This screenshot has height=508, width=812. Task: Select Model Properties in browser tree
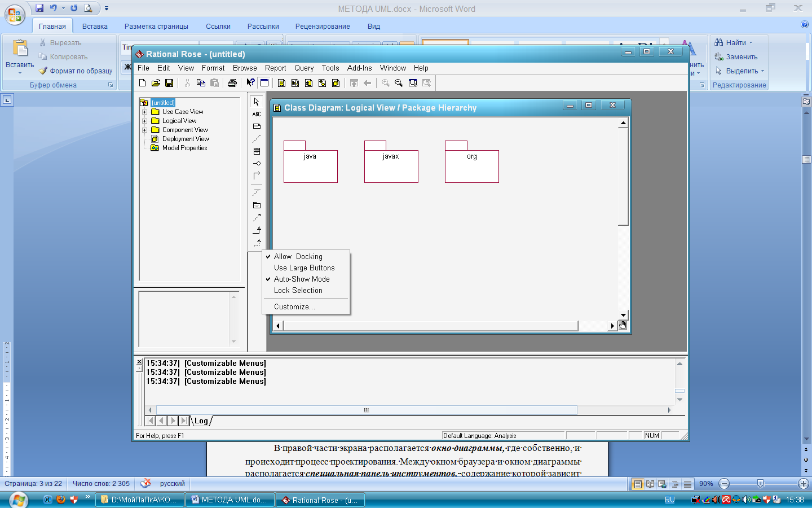tap(184, 148)
